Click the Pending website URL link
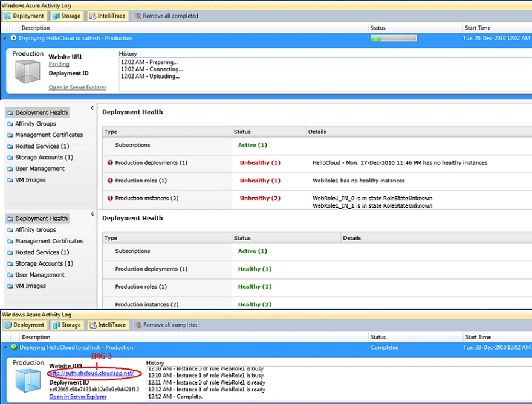The image size is (532, 404). coord(59,64)
